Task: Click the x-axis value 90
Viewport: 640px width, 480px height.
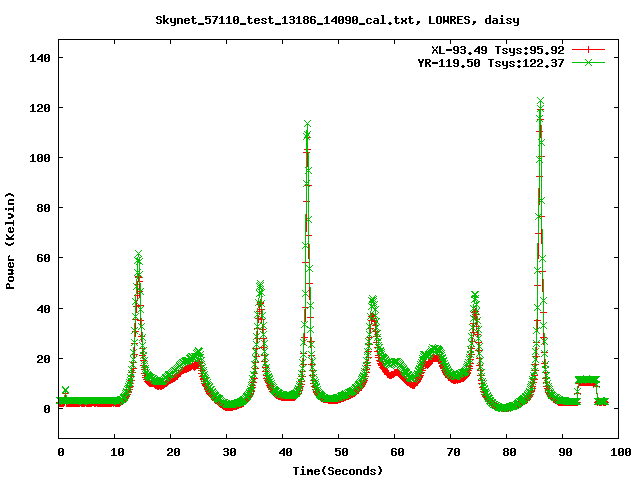Action: click(x=565, y=452)
